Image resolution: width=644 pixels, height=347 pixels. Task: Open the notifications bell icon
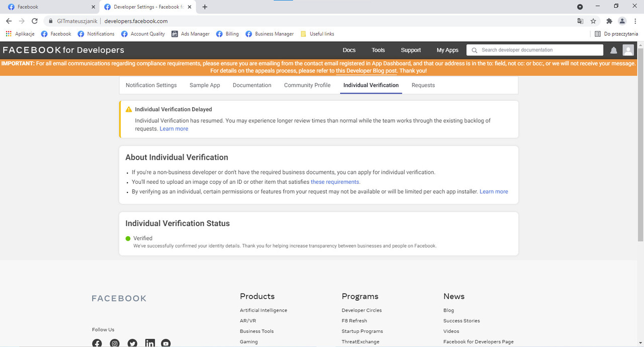point(614,50)
